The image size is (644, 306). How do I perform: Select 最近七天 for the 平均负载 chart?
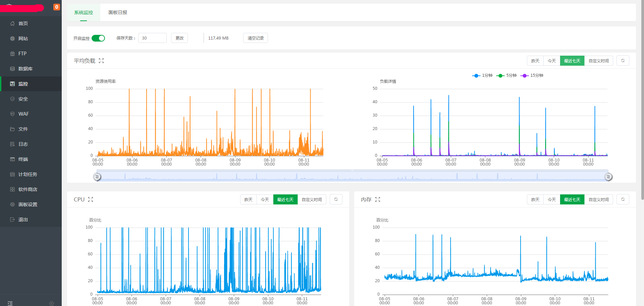tap(572, 61)
